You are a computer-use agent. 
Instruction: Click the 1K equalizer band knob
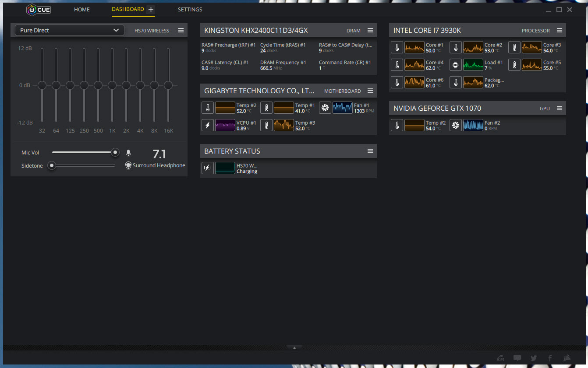(x=112, y=85)
